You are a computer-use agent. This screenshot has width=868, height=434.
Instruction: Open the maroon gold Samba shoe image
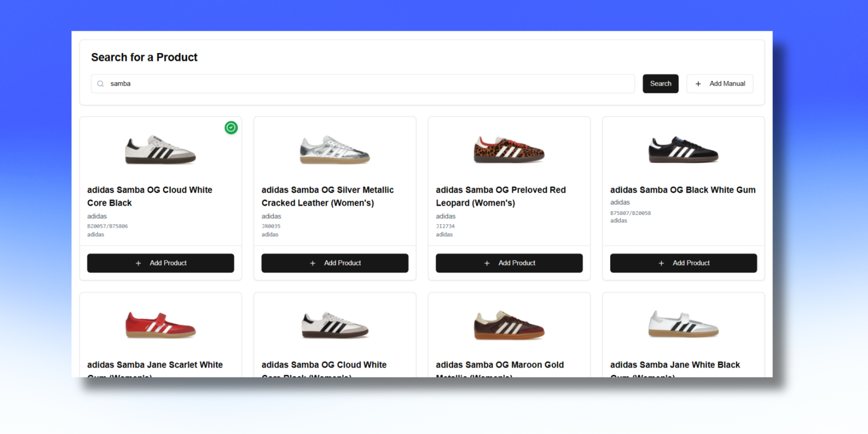509,325
